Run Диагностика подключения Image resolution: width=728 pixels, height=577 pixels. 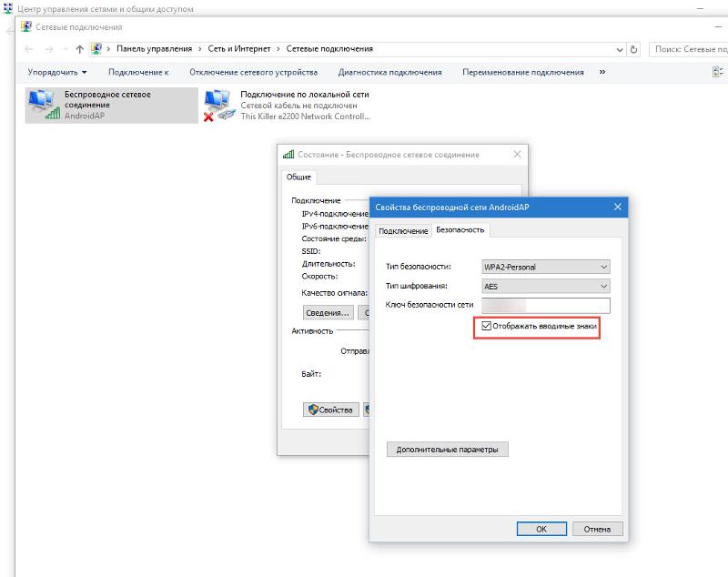390,73
